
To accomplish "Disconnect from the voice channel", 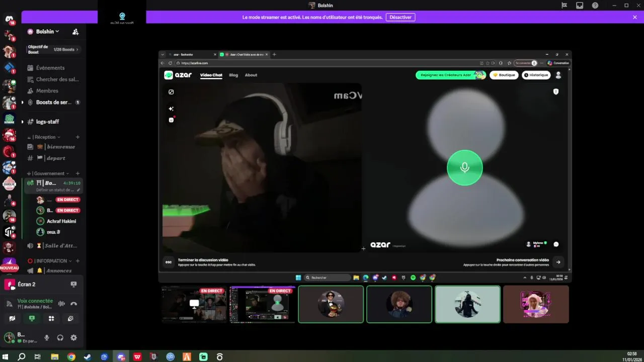I will click(73, 304).
